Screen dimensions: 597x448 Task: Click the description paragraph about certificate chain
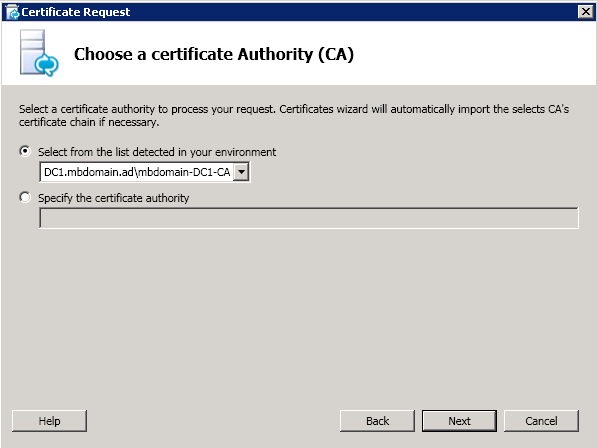(294, 115)
